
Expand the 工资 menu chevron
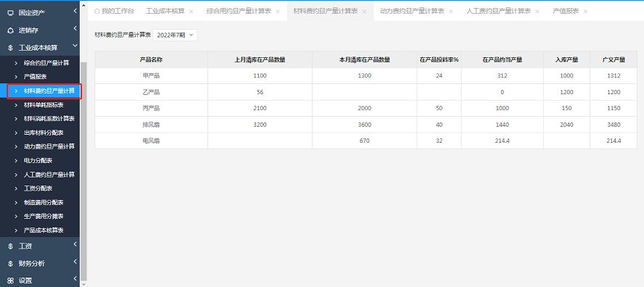(75, 244)
